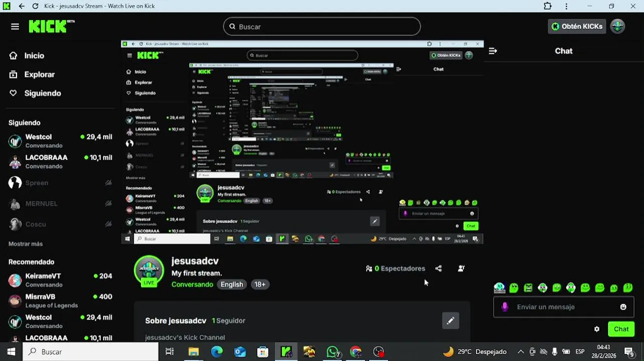Open the emoji picker in message box

tap(623, 307)
